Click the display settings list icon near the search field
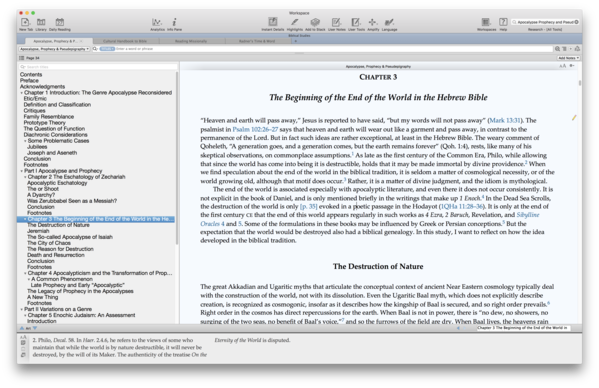This screenshot has width=599, height=388. [x=564, y=49]
